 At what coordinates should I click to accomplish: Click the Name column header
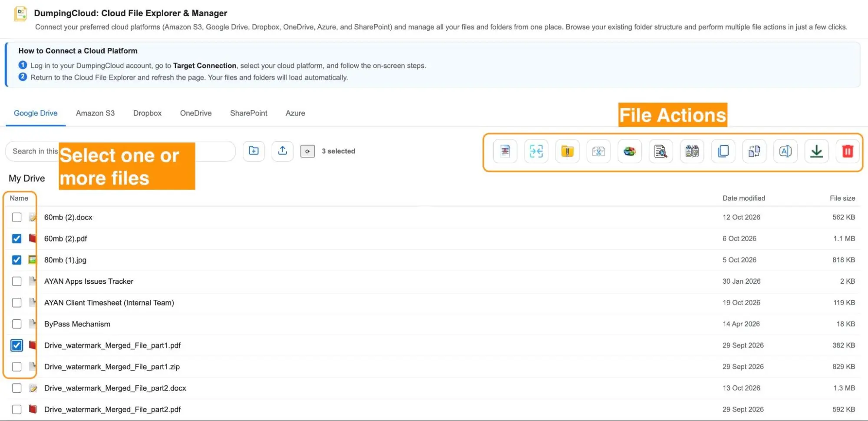pos(19,198)
